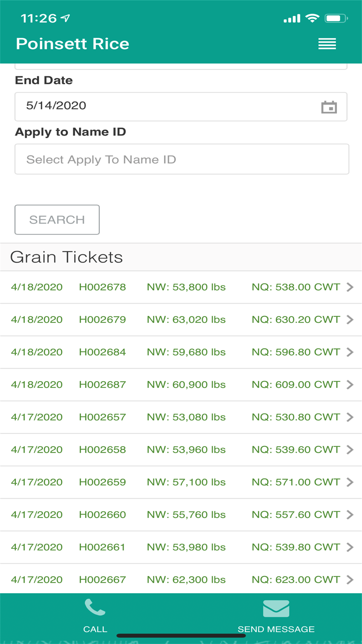
Task: Tap the phone Call icon
Action: tap(95, 607)
